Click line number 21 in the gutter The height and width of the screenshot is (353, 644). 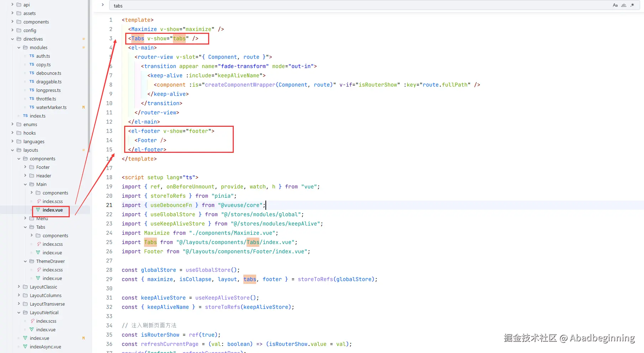(109, 205)
